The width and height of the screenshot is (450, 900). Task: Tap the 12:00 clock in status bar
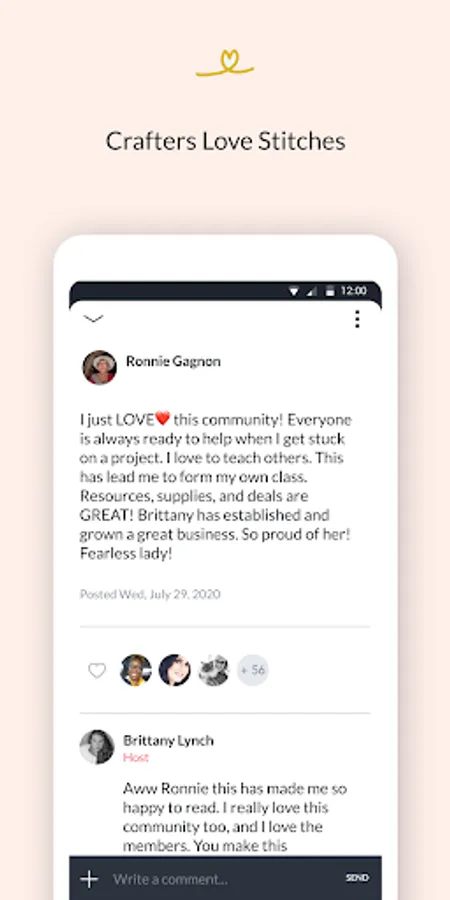coord(354,291)
